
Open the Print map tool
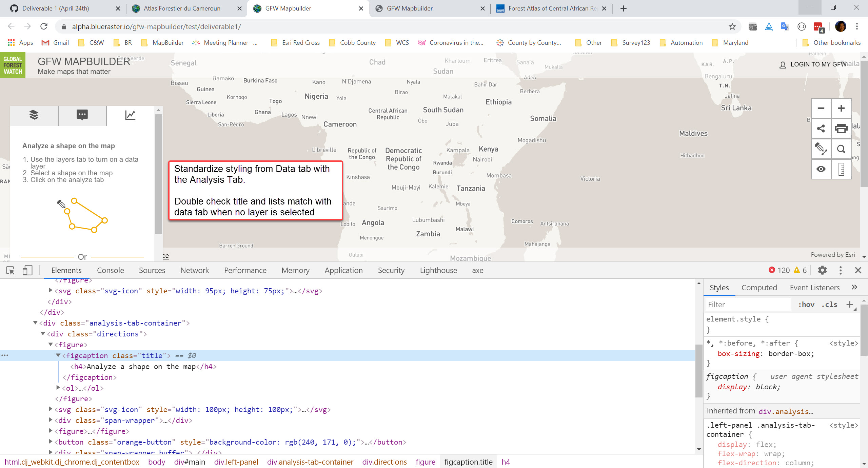tap(842, 129)
